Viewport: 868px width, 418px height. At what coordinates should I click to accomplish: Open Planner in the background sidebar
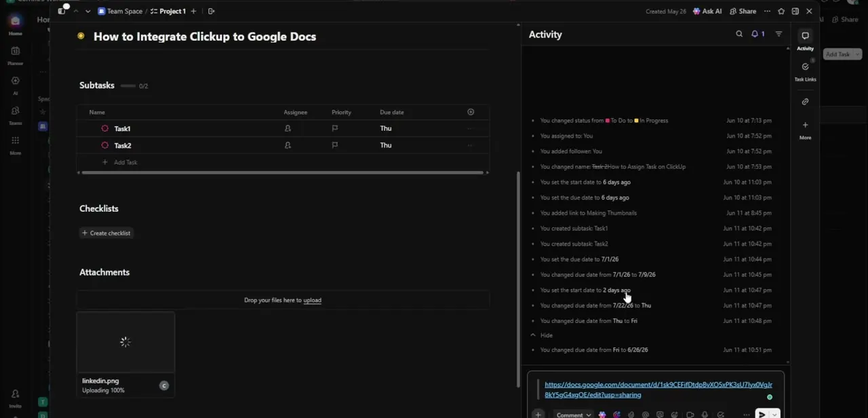coord(15,56)
